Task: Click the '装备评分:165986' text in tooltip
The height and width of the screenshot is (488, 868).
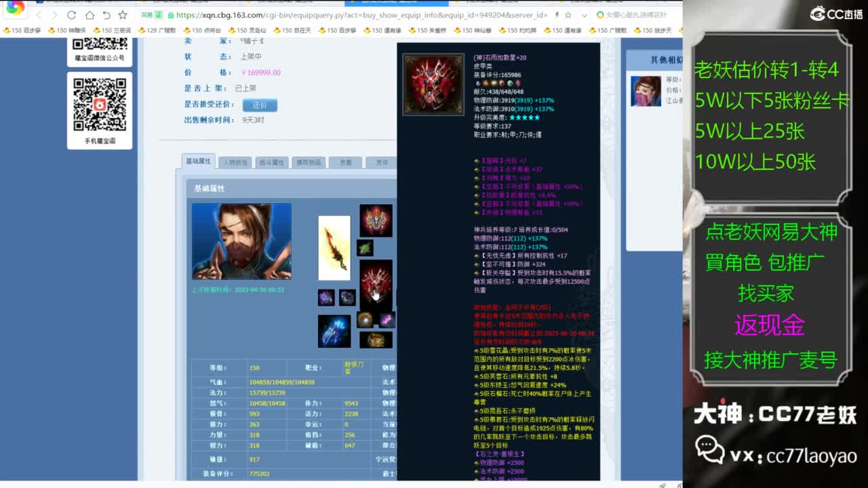Action: (498, 75)
